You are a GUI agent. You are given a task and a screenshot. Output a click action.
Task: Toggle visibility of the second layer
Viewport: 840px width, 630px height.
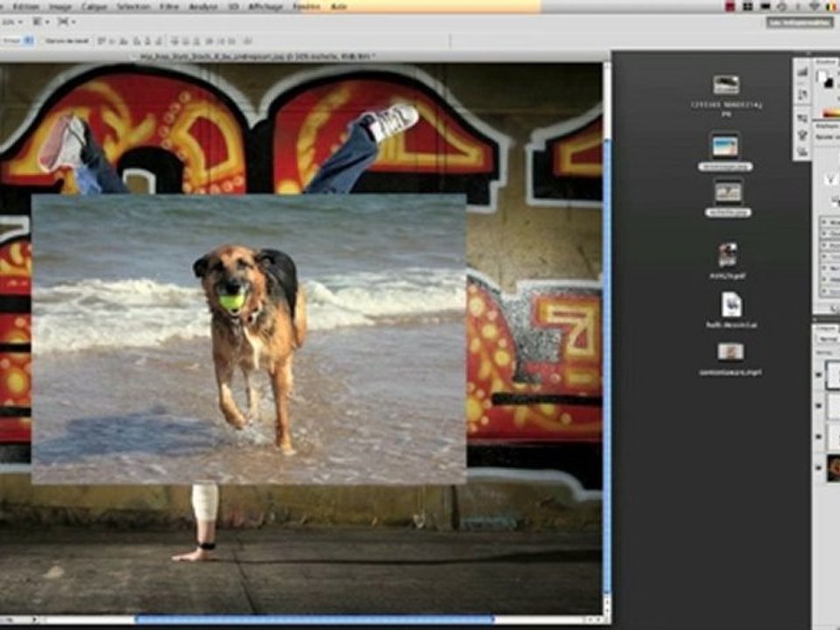pos(819,407)
